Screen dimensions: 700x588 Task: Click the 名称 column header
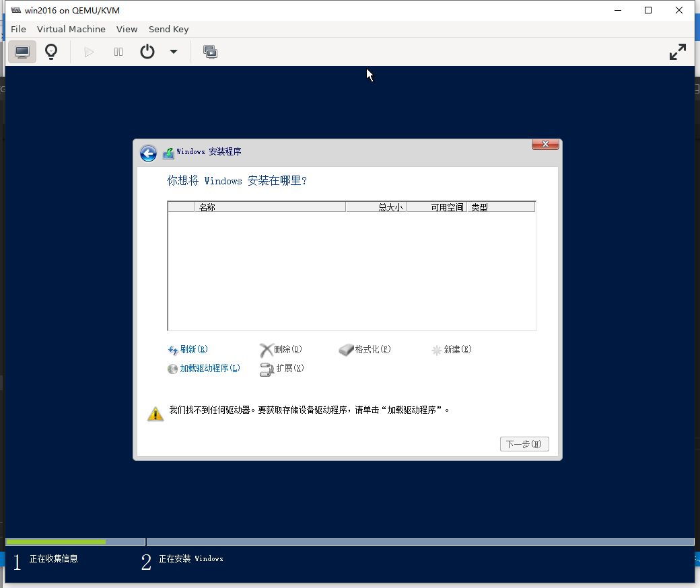click(x=269, y=207)
